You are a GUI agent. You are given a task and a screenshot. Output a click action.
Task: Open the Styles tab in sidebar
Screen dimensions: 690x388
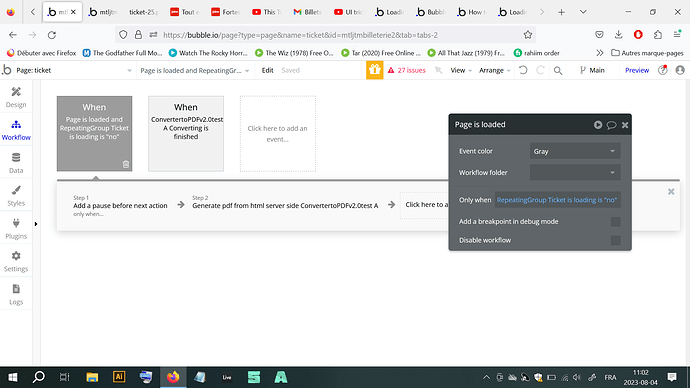(16, 196)
